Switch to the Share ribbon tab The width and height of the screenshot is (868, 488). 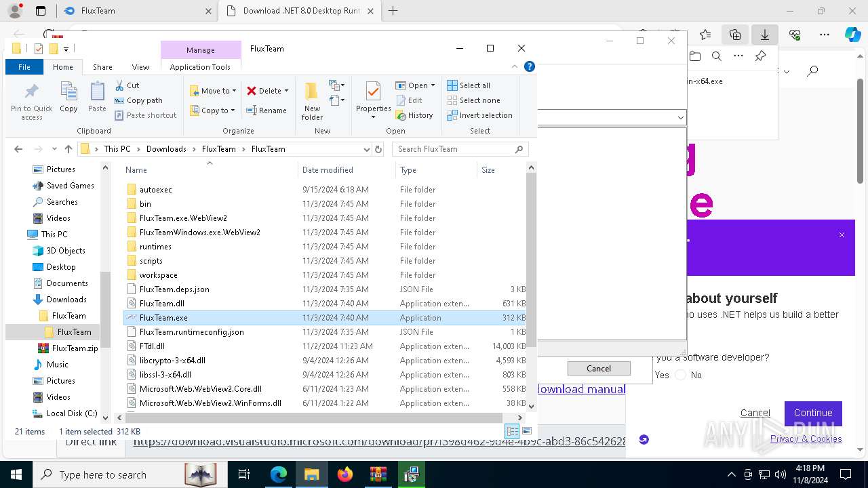click(102, 67)
